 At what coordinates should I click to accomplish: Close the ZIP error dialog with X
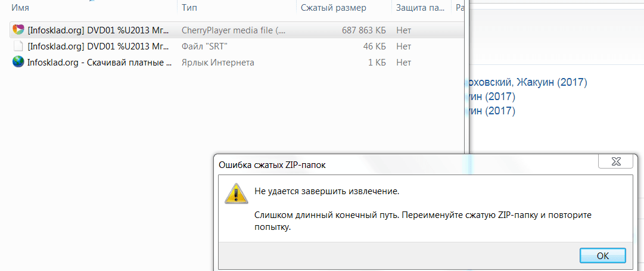tap(615, 161)
